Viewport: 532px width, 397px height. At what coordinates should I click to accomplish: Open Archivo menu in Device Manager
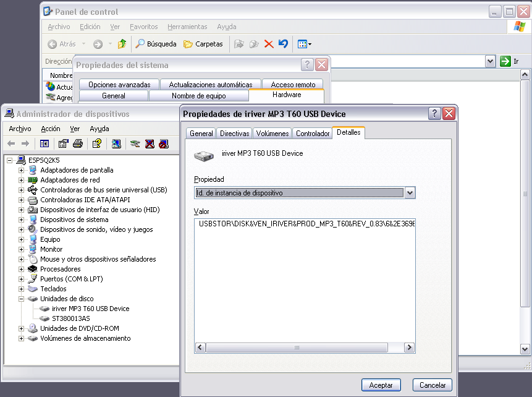pos(20,129)
